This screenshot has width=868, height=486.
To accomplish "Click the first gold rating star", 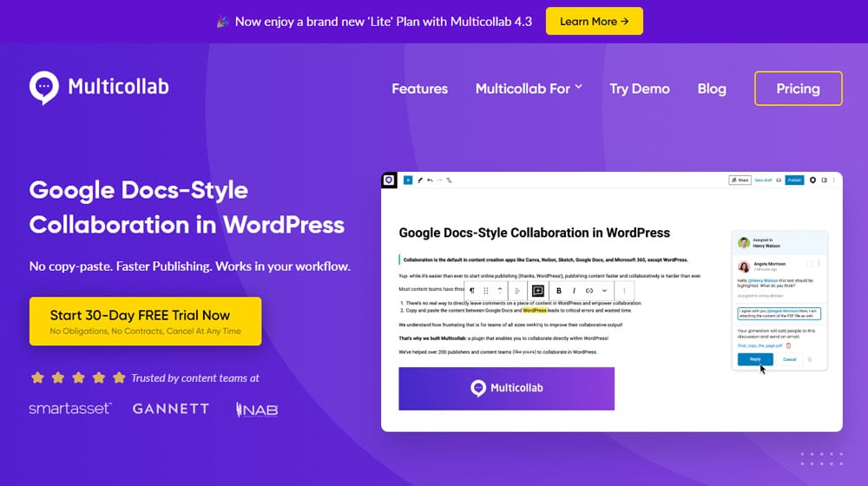I will coord(37,378).
